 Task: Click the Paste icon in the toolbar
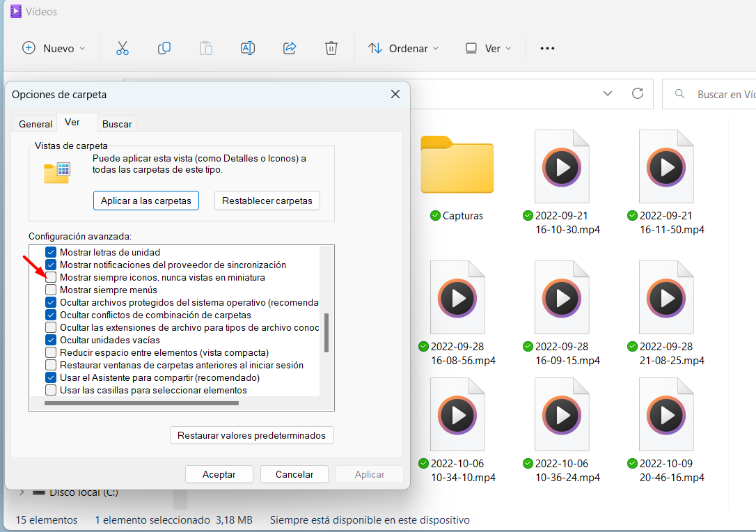(206, 48)
